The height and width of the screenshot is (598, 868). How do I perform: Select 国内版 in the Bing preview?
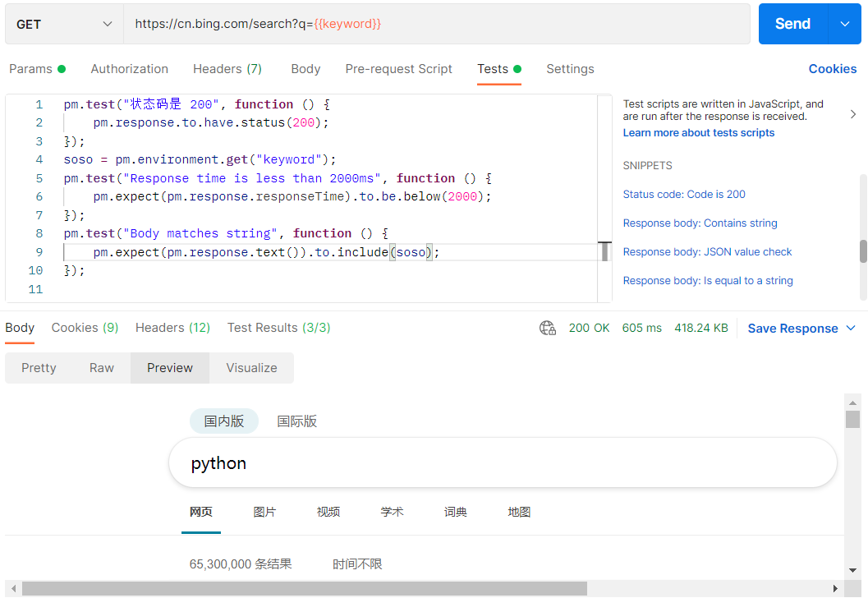coord(224,421)
